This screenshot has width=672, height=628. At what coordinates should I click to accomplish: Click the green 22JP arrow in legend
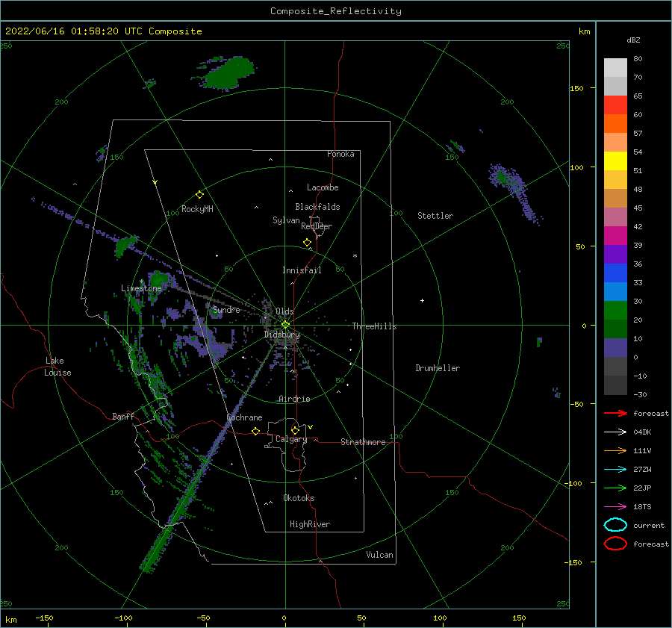coord(615,488)
